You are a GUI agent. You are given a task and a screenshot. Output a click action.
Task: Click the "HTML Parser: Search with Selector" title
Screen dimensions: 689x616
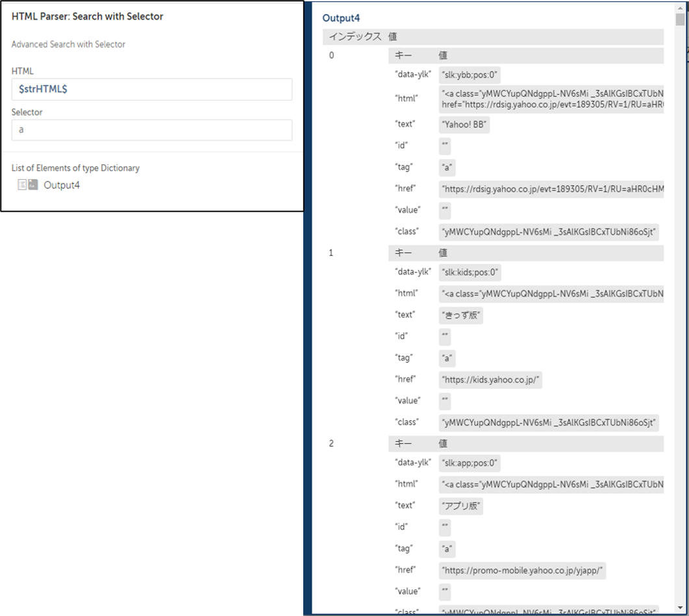point(87,17)
